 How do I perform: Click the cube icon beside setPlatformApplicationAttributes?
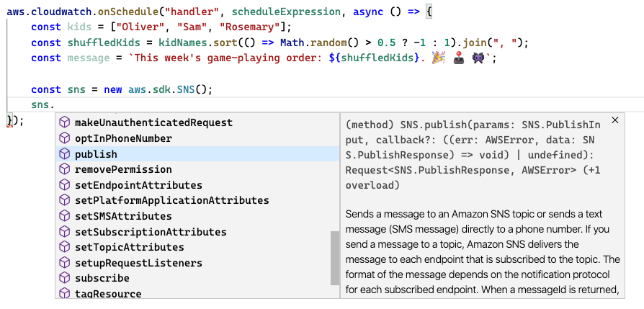click(x=65, y=200)
